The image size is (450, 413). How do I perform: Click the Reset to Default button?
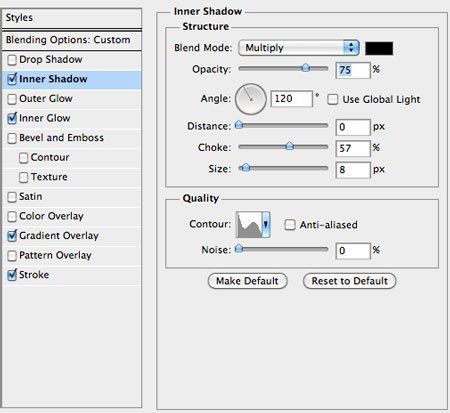tap(349, 281)
